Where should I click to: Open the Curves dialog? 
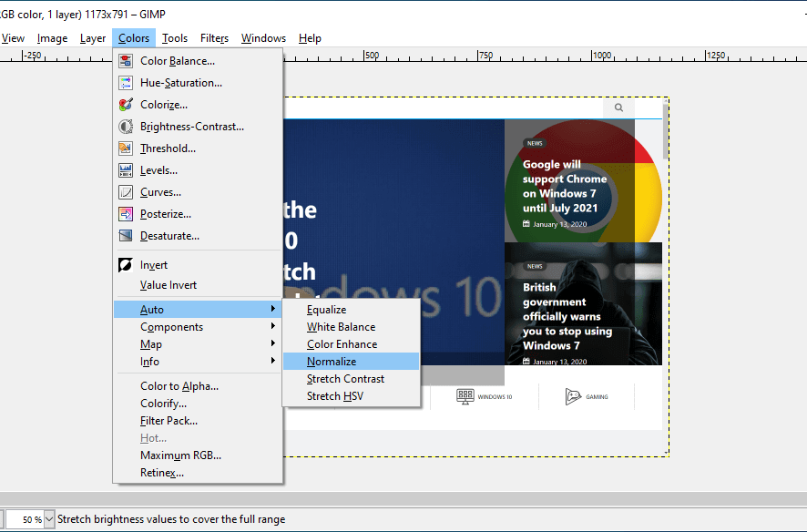pyautogui.click(x=198, y=192)
